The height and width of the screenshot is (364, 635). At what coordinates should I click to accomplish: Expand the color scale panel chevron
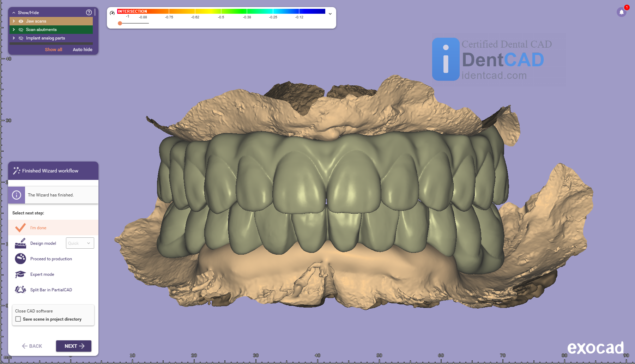330,14
